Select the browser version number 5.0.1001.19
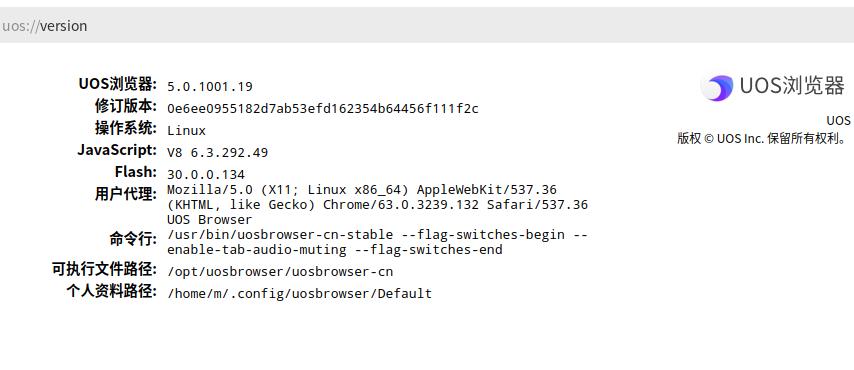The height and width of the screenshot is (370, 854). tap(210, 87)
